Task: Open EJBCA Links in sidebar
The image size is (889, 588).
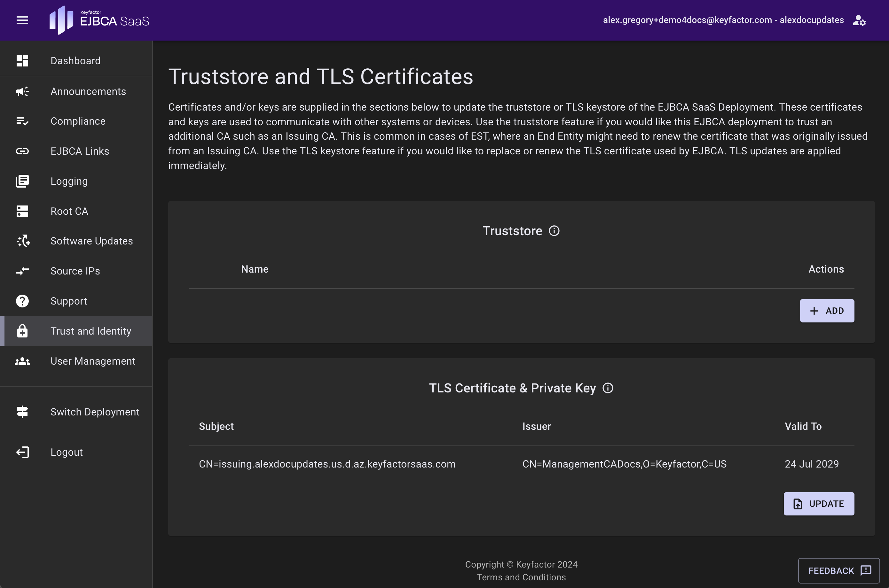Action: point(80,151)
